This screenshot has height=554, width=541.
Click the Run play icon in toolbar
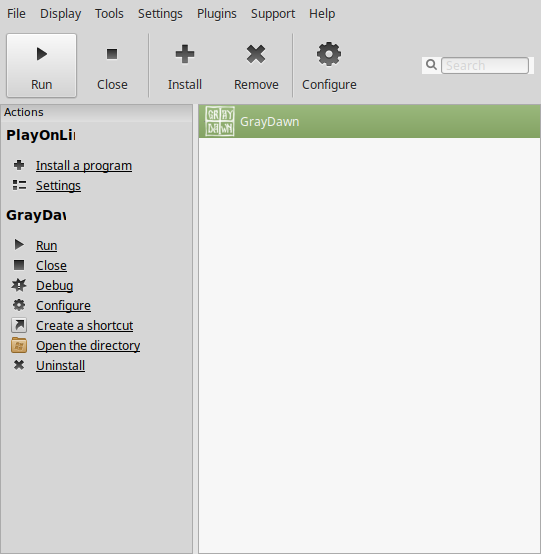click(42, 54)
